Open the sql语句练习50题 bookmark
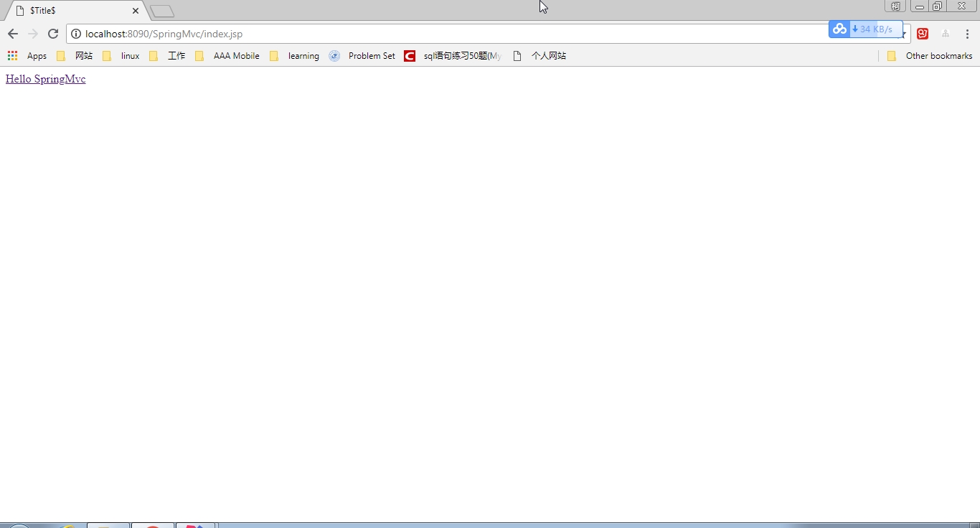The image size is (980, 528). pyautogui.click(x=453, y=55)
